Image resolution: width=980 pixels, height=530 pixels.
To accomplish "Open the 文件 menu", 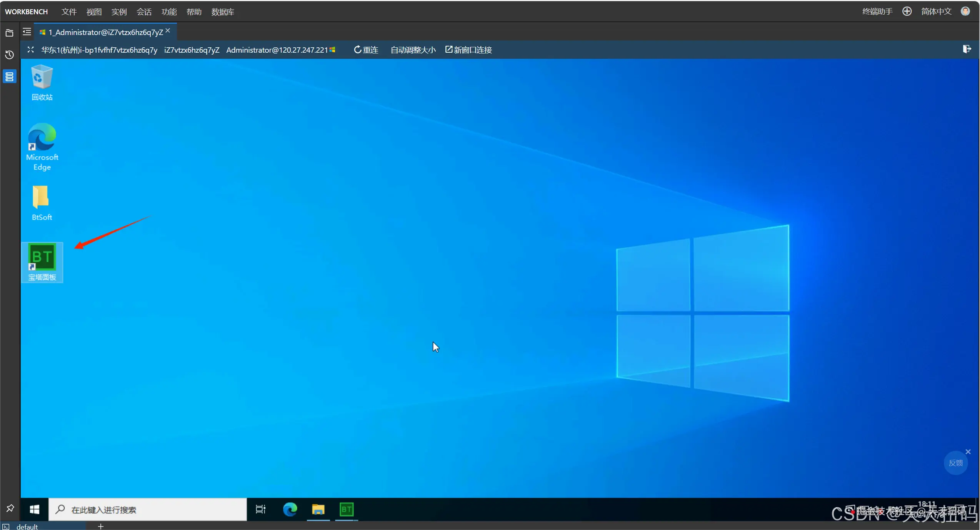I will click(69, 12).
